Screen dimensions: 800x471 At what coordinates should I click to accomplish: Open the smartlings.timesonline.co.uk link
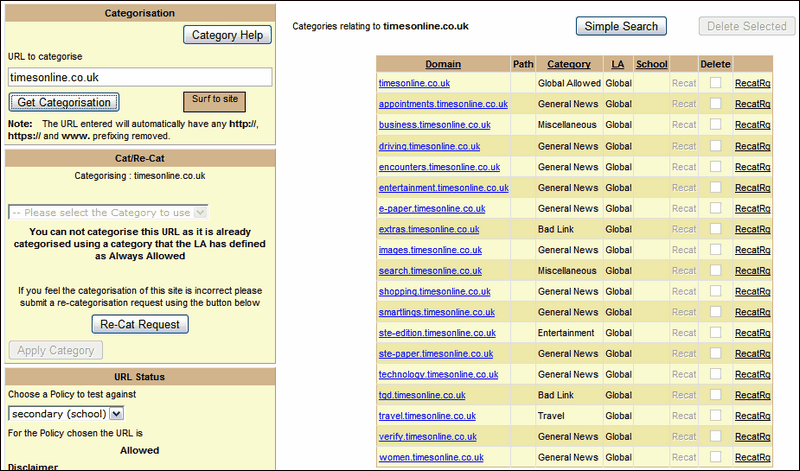437,312
